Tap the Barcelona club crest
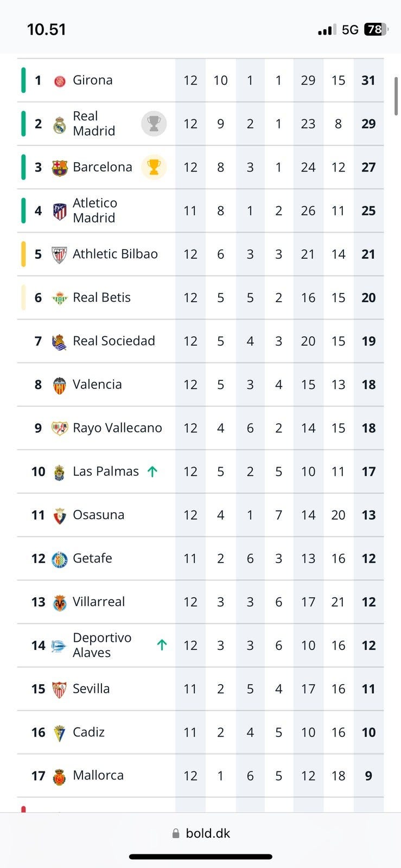401x868 pixels. pyautogui.click(x=60, y=168)
